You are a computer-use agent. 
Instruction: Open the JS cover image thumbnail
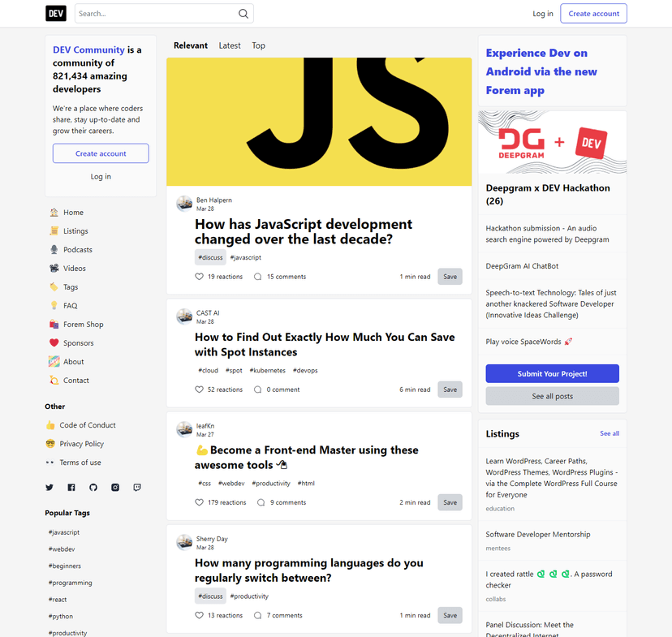(319, 122)
